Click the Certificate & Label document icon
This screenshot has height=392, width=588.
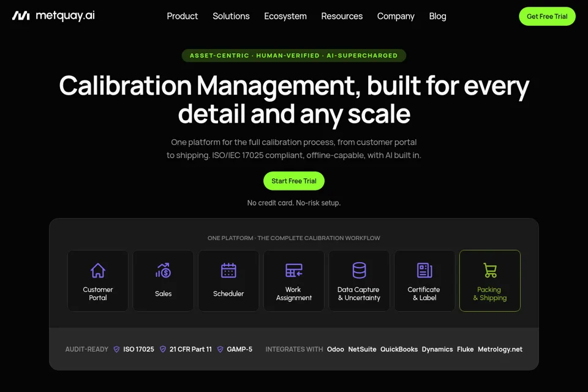[424, 271]
